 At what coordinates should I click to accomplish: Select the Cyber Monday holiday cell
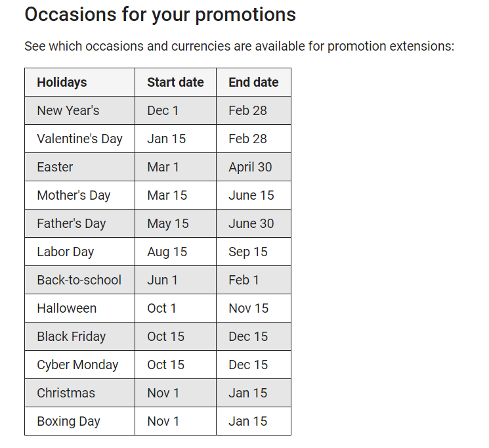[x=77, y=365]
